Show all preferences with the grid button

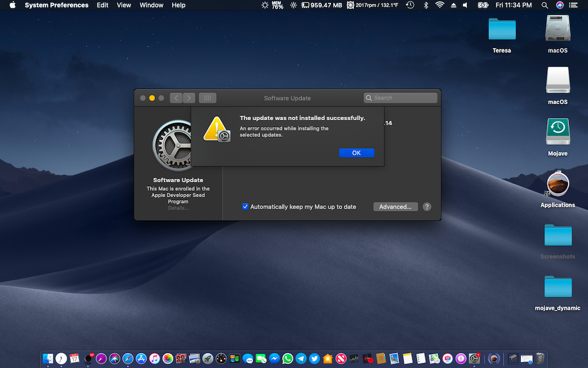[207, 98]
